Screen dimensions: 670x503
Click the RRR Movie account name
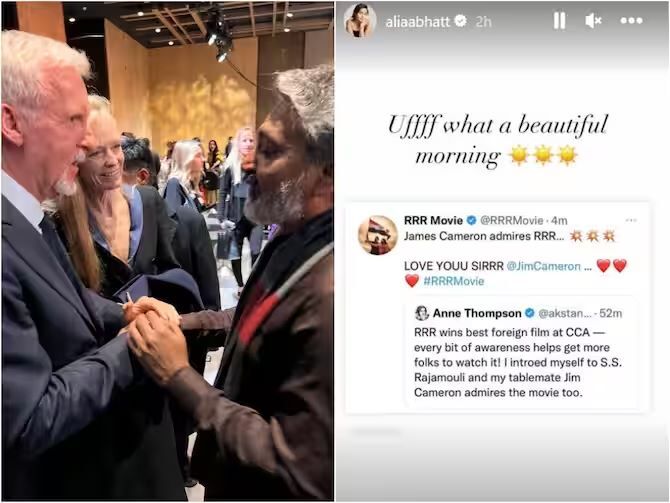[x=433, y=221]
